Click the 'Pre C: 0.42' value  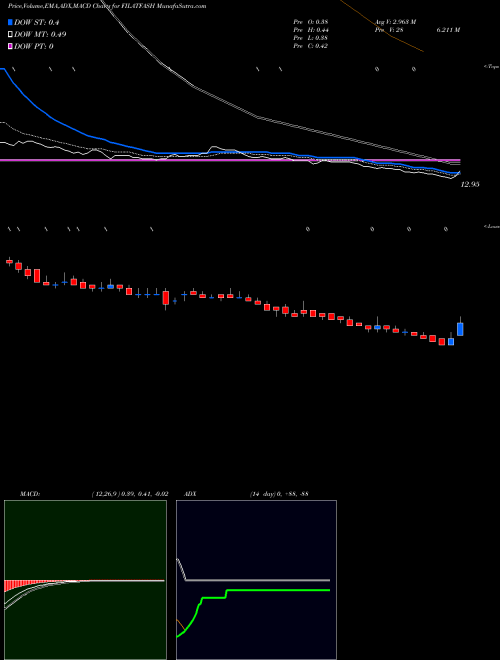311,46
